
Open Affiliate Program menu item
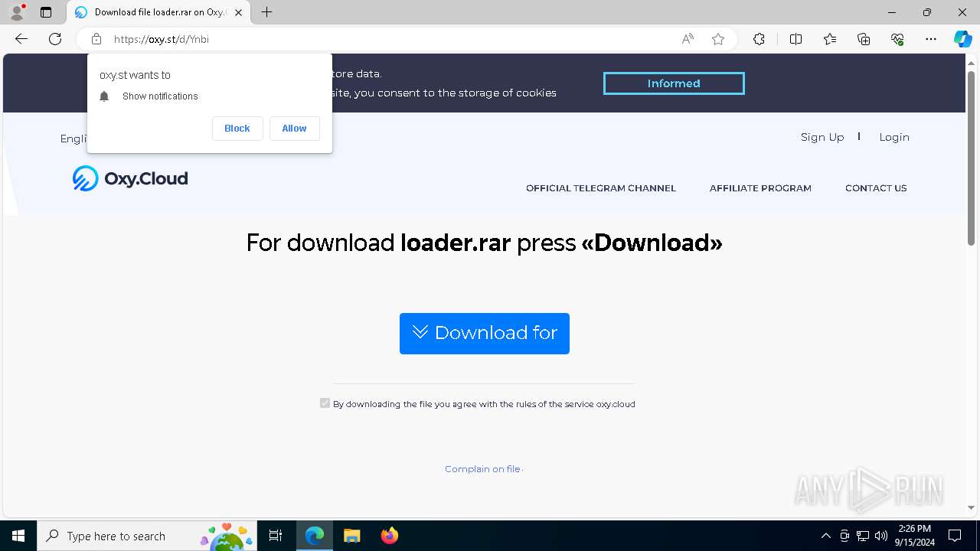pos(760,187)
